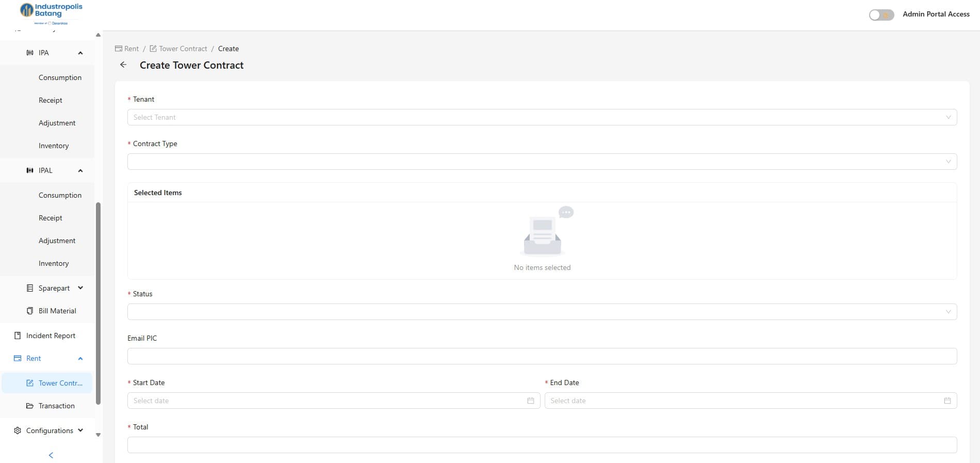
Task: Click the sidebar scrollbar thumb
Action: pos(98,304)
